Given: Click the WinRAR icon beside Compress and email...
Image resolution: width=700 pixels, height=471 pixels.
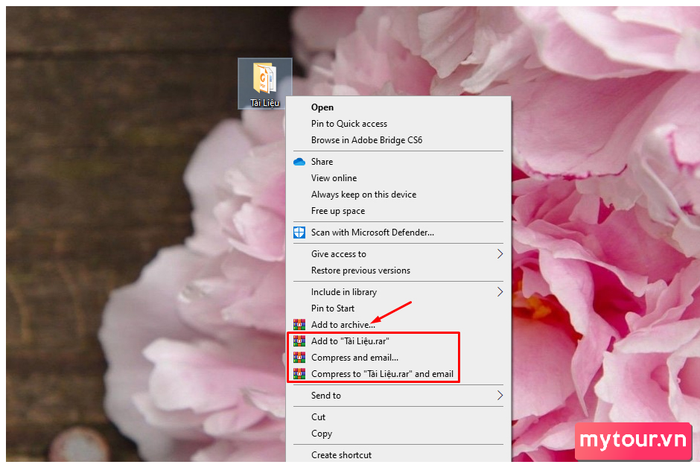Looking at the screenshot, I should pyautogui.click(x=299, y=358).
